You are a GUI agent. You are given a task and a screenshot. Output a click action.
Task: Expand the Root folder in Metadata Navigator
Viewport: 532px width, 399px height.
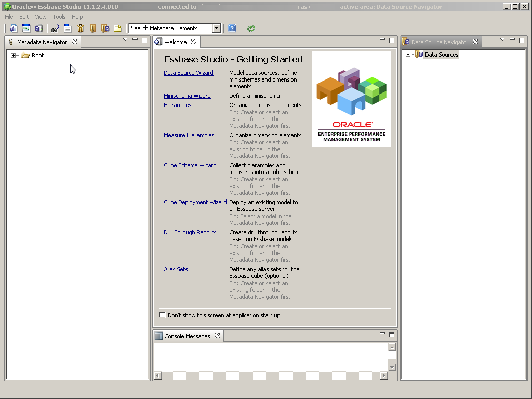13,55
